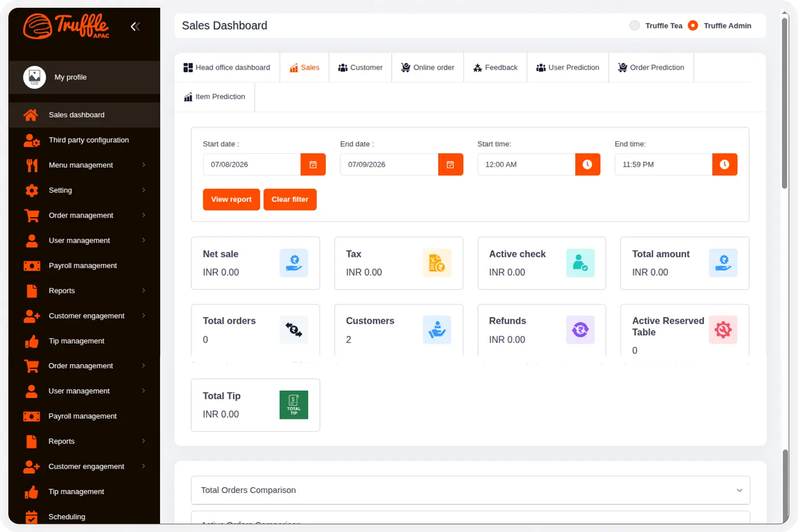The width and height of the screenshot is (798, 532).
Task: Expand the Menu management submenu
Action: pos(144,165)
